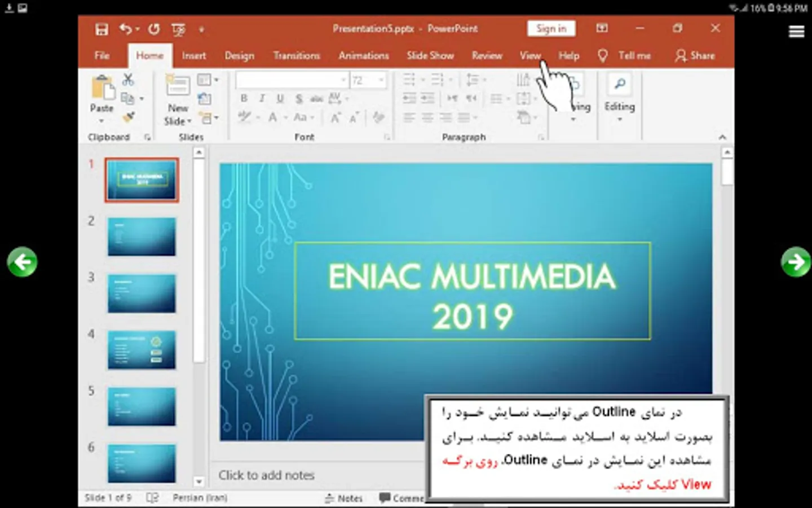Image resolution: width=812 pixels, height=508 pixels.
Task: Click the Cut scissors icon
Action: pyautogui.click(x=129, y=80)
